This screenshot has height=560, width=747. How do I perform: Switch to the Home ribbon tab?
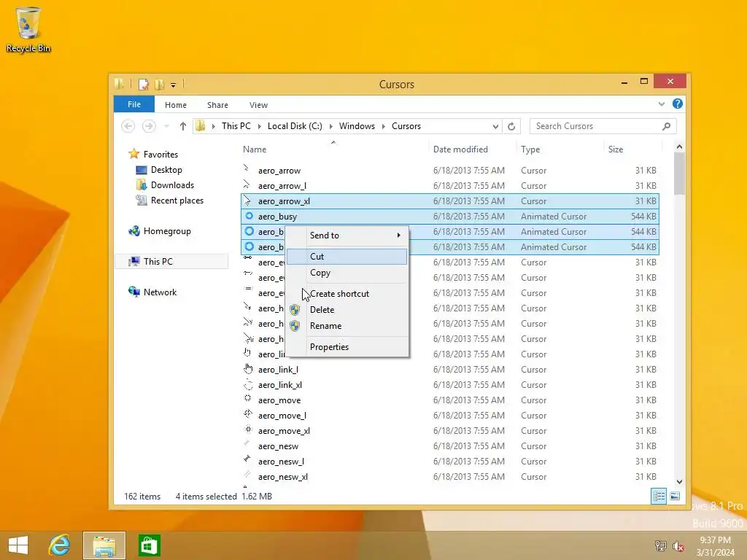click(175, 105)
